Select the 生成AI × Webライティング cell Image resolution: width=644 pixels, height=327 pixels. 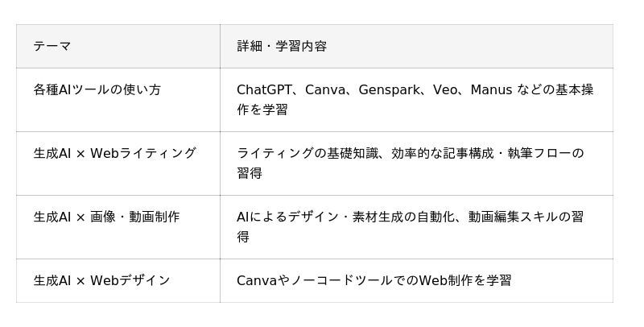pyautogui.click(x=118, y=163)
